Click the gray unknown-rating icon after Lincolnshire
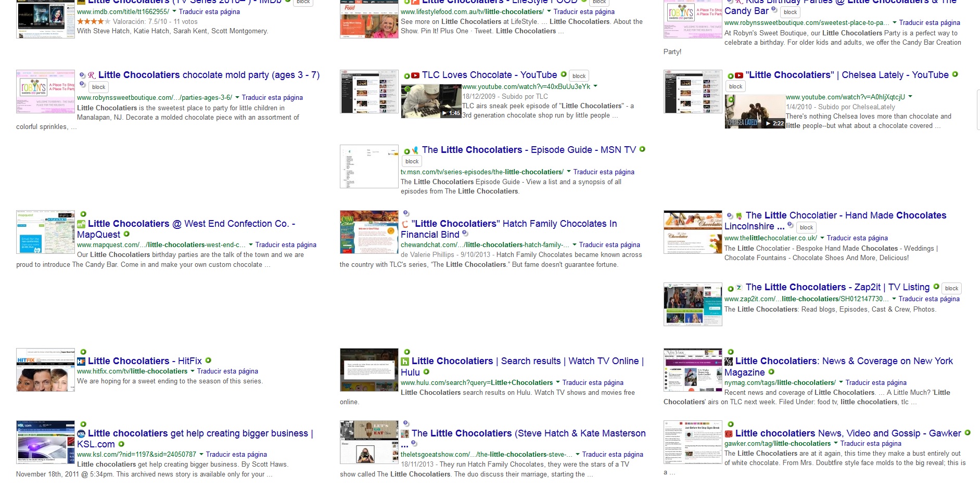Screen dimensions: 980x489 pyautogui.click(x=790, y=225)
